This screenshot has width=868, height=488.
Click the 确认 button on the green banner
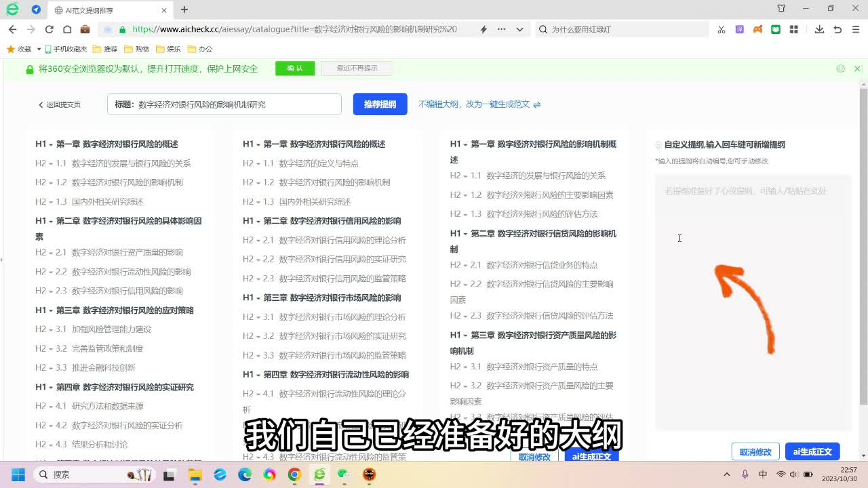point(295,68)
